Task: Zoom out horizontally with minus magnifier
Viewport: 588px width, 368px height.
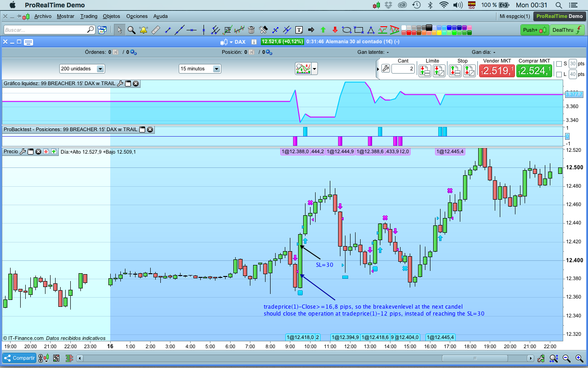Action: coord(567,358)
